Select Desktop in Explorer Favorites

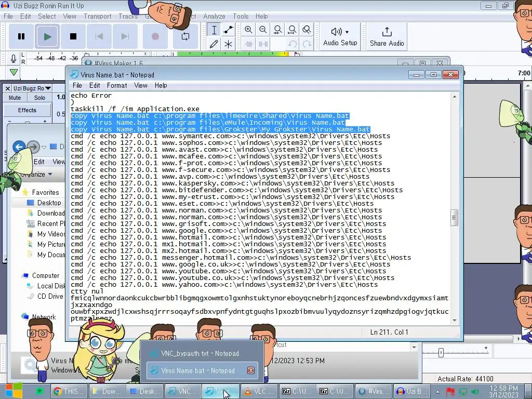(45, 203)
